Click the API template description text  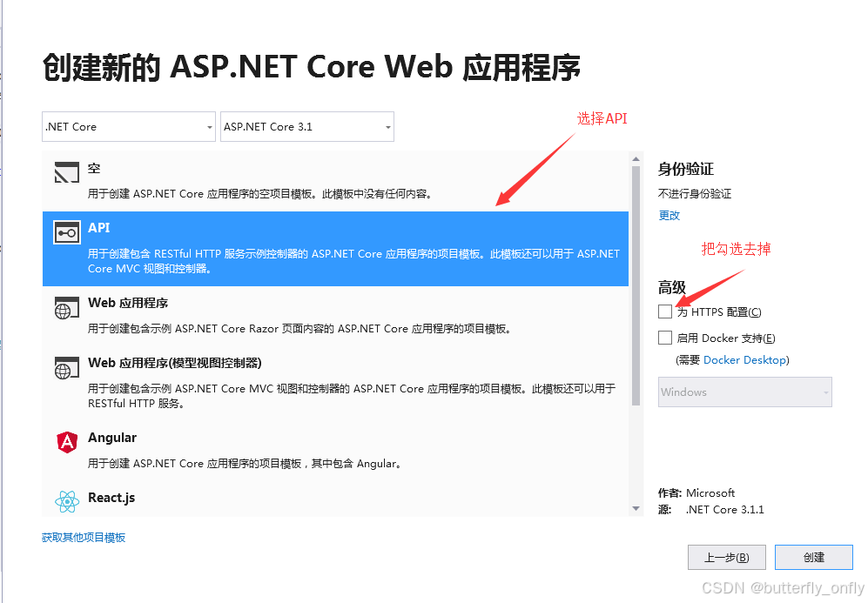[x=353, y=261]
